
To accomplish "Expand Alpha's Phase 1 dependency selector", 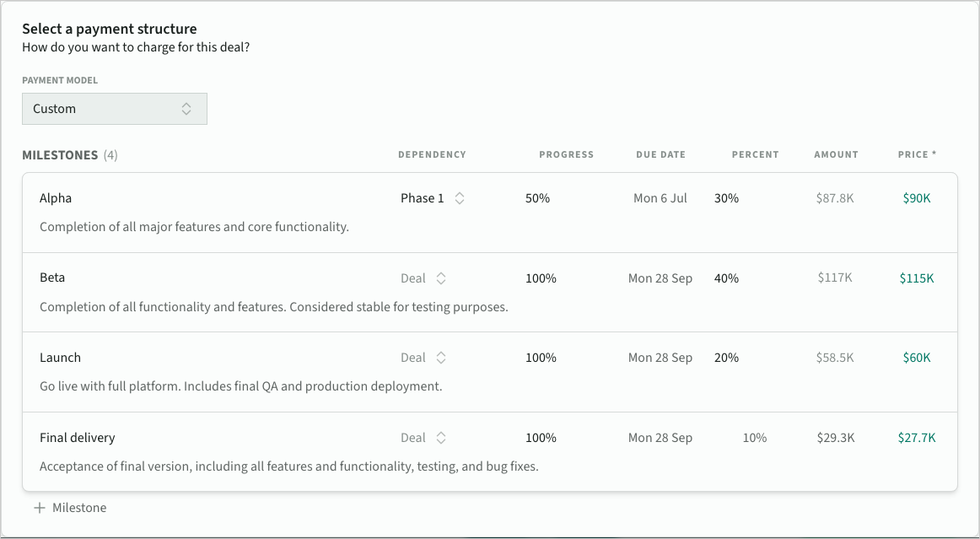I will (x=432, y=198).
